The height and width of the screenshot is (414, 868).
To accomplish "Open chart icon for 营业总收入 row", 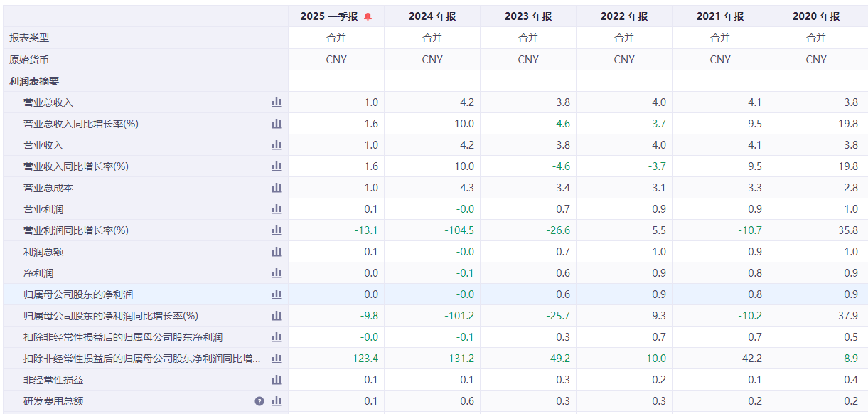I will pos(277,102).
